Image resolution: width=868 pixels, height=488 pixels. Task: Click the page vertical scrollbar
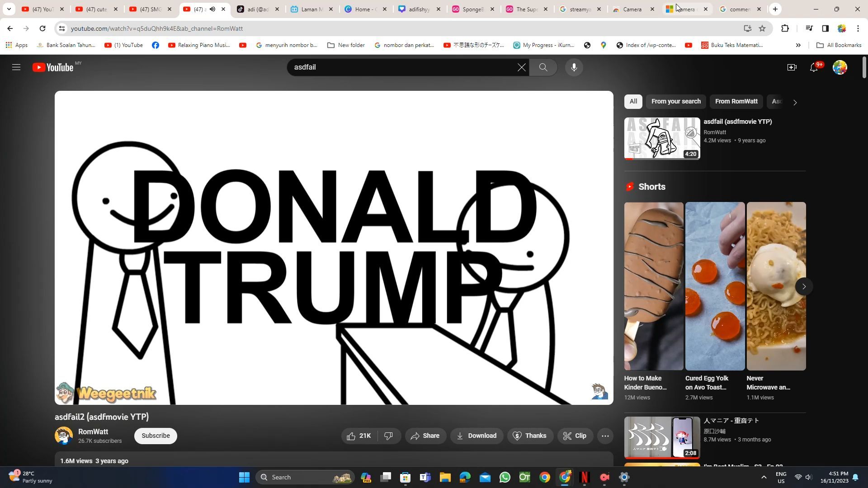tap(864, 67)
